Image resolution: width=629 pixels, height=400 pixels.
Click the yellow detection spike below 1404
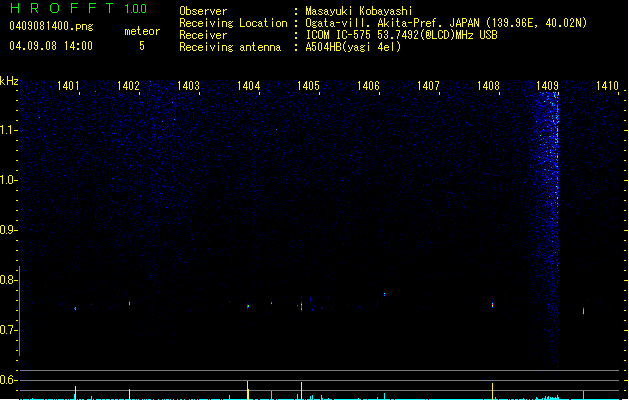(x=248, y=390)
